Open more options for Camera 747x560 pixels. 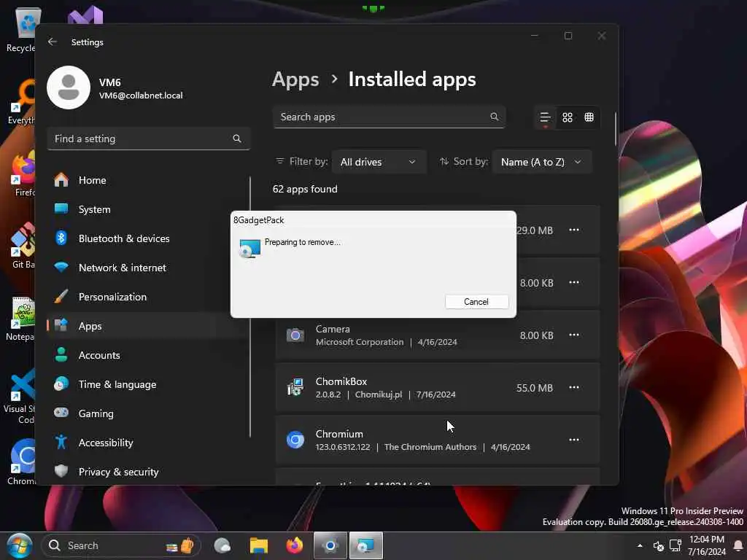[574, 335]
